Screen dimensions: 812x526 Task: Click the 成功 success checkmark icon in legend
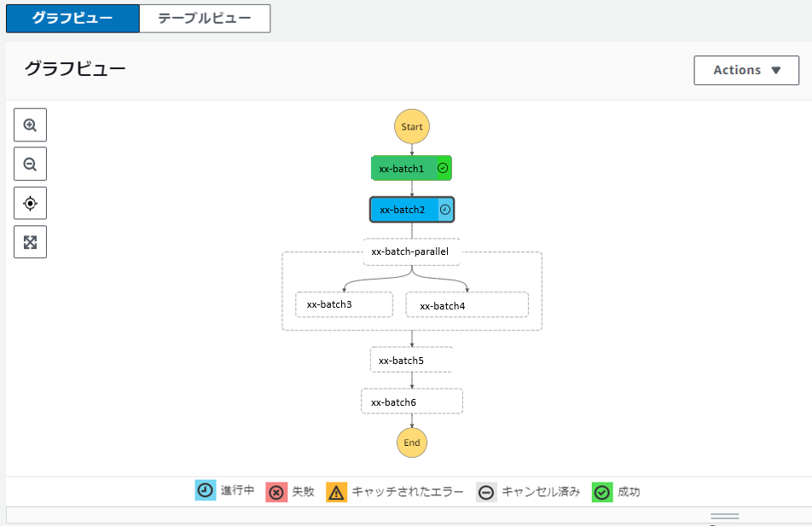(x=601, y=492)
